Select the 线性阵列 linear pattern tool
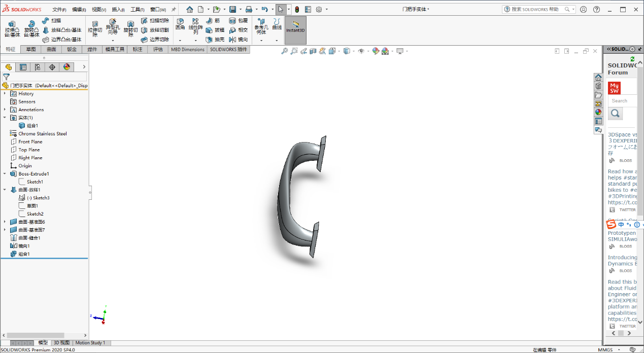 pos(195,26)
